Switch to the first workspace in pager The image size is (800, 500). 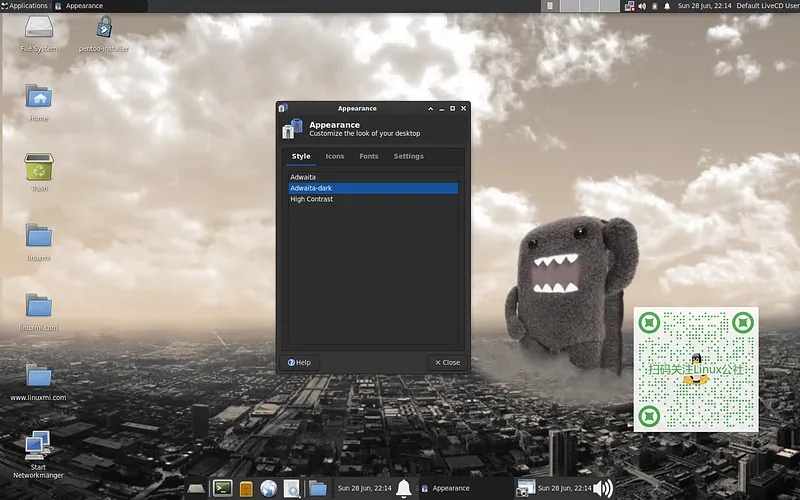point(550,6)
